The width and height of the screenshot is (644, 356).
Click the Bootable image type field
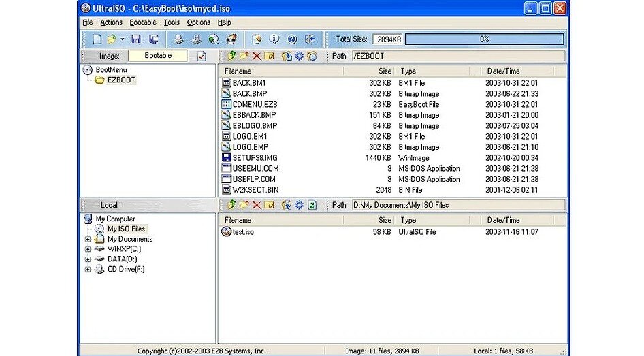158,55
